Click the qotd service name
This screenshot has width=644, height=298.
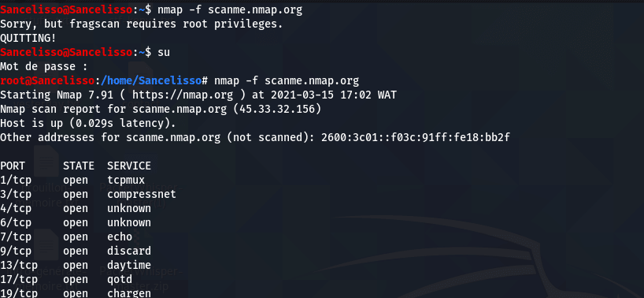(120, 280)
